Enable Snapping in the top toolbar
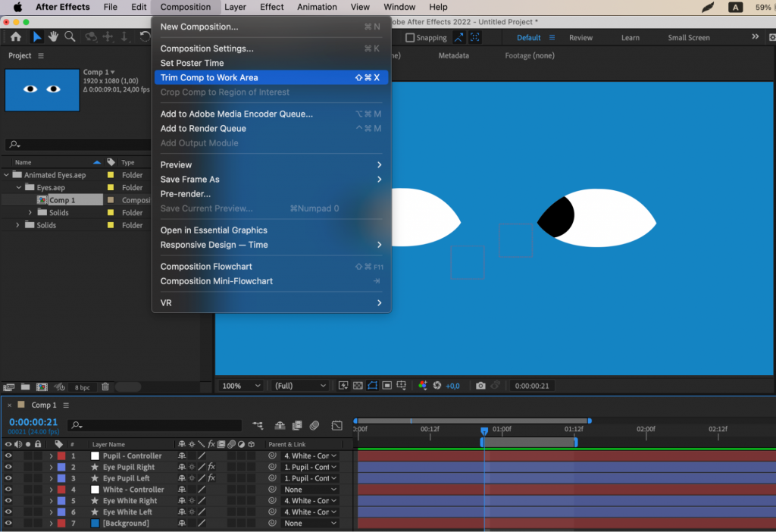 (410, 37)
